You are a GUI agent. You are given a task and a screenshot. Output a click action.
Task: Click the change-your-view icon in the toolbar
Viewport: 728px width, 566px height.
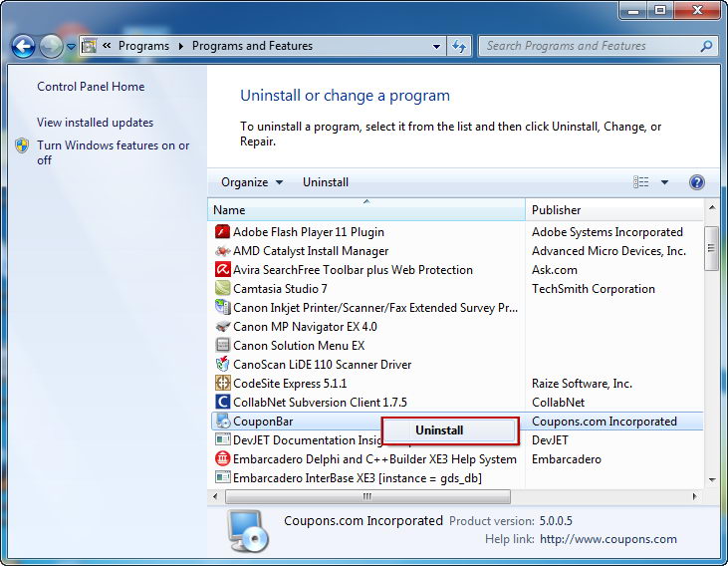click(640, 182)
